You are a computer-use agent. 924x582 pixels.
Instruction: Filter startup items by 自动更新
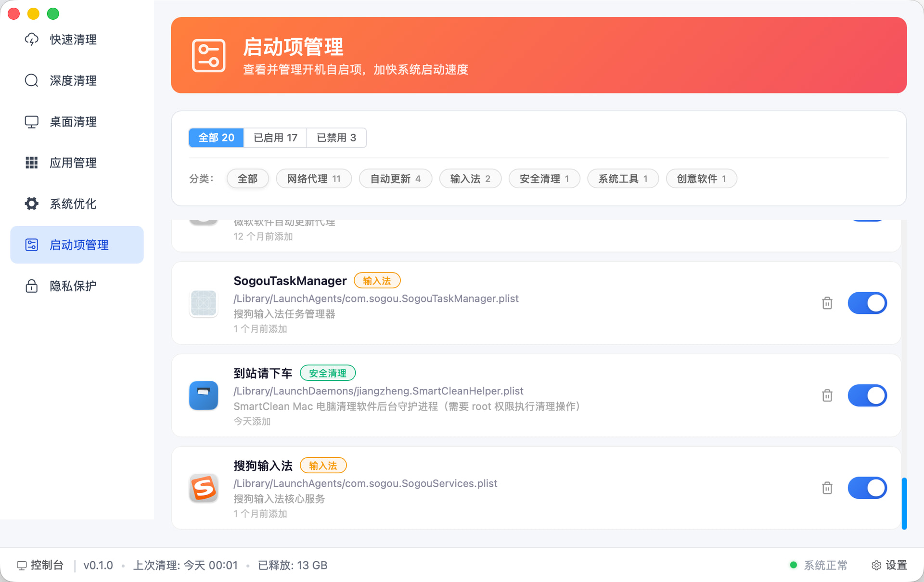396,179
